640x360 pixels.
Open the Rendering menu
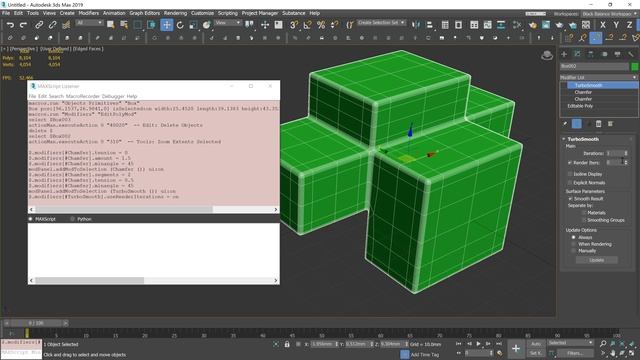[x=175, y=13]
